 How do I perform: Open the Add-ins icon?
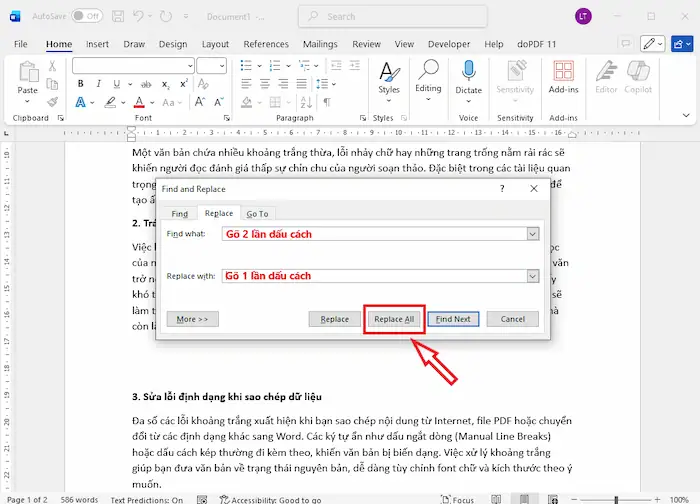563,72
